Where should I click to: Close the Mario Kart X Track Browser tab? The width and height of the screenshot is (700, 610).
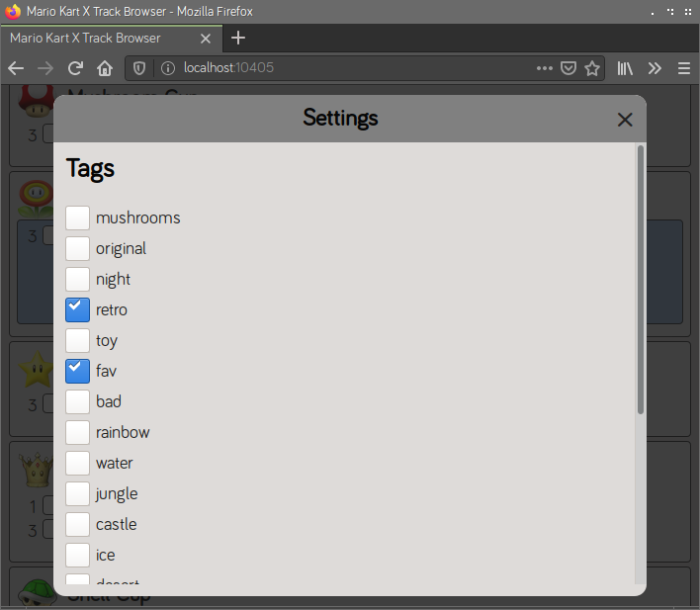point(206,39)
